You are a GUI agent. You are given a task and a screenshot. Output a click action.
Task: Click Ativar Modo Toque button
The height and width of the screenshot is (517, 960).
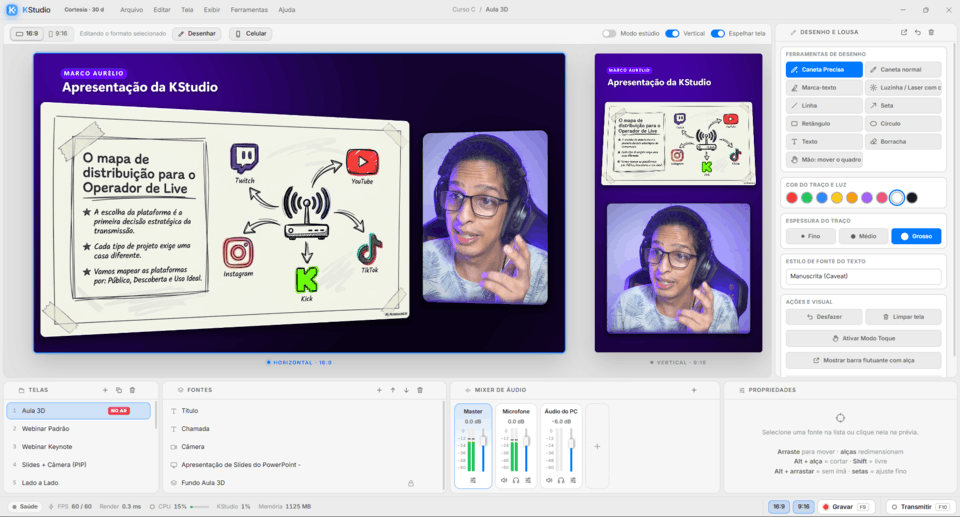(863, 338)
